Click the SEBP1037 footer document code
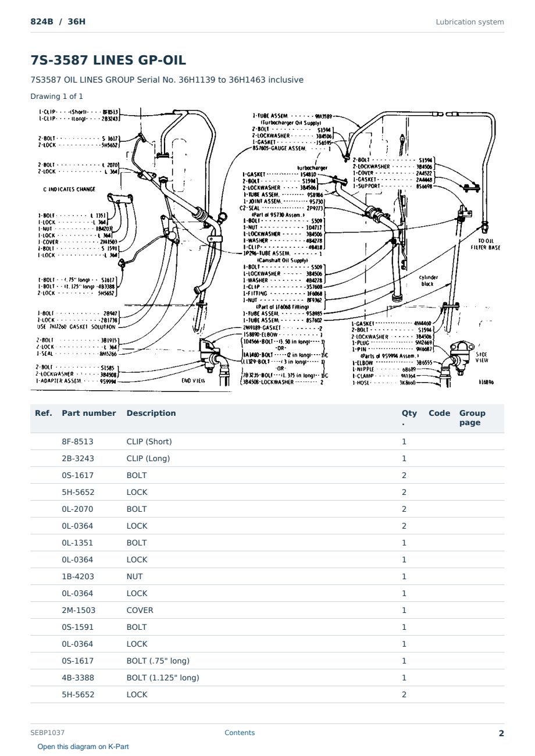535x756 pixels. (48, 733)
